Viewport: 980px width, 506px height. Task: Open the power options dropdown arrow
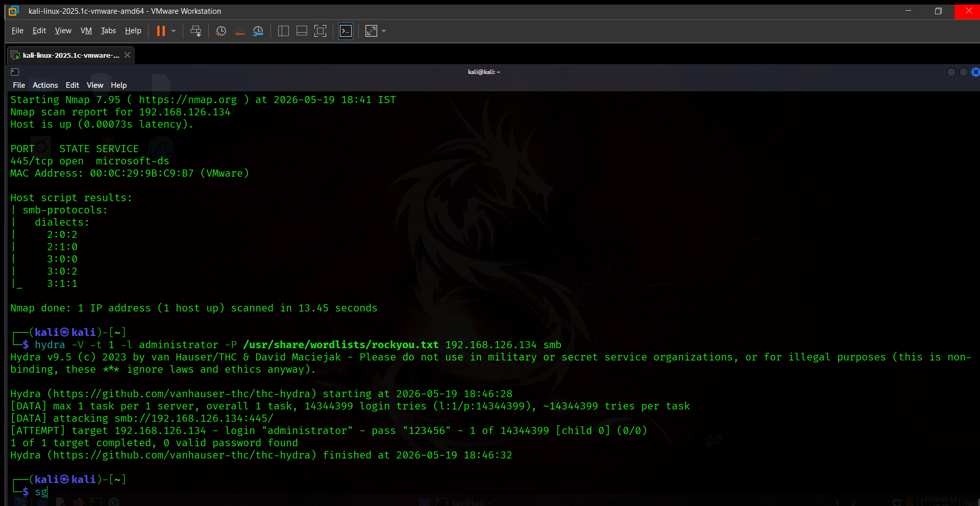coord(174,31)
